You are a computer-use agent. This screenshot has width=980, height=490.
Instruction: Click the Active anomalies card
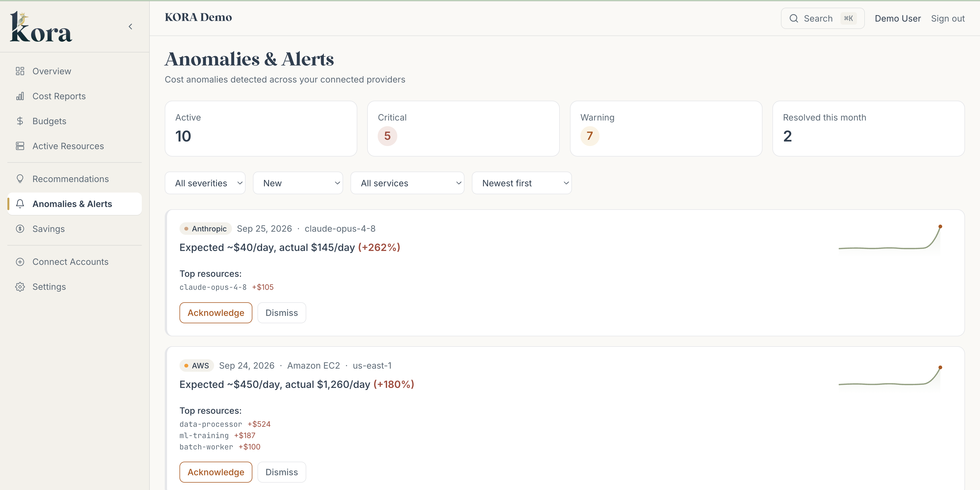261,128
